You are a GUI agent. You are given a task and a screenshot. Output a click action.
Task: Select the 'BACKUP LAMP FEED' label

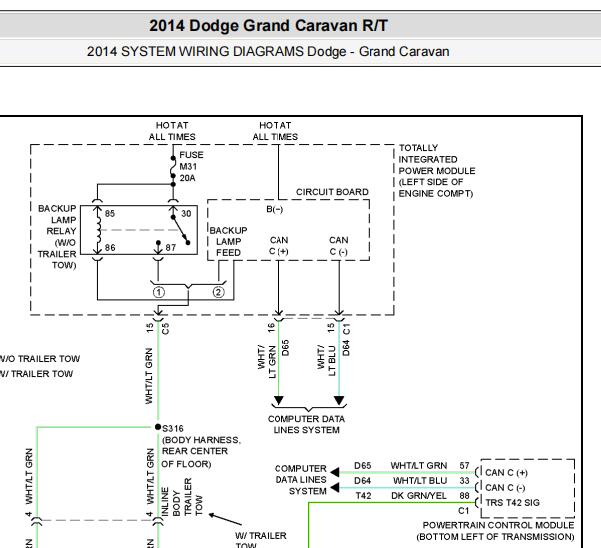click(x=228, y=241)
